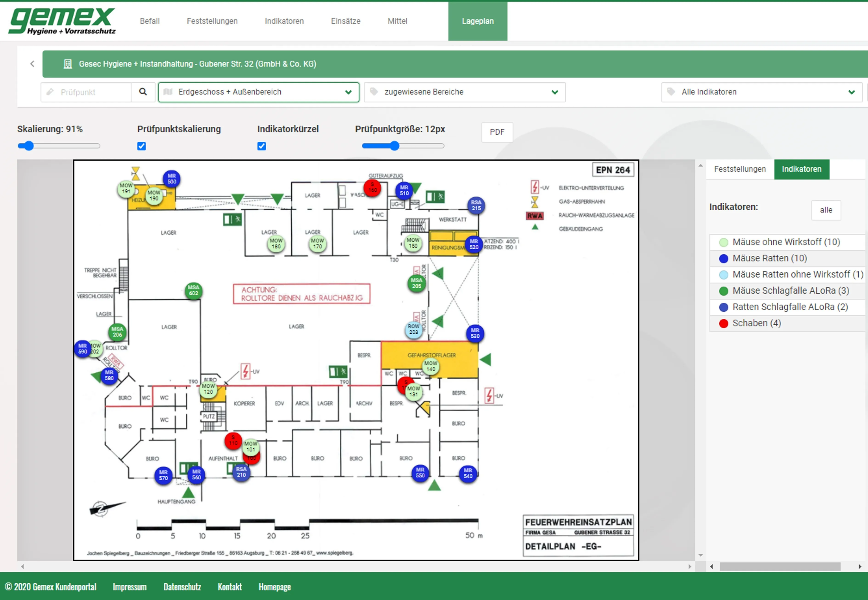Select the red S 110 cockroach marker

(233, 441)
